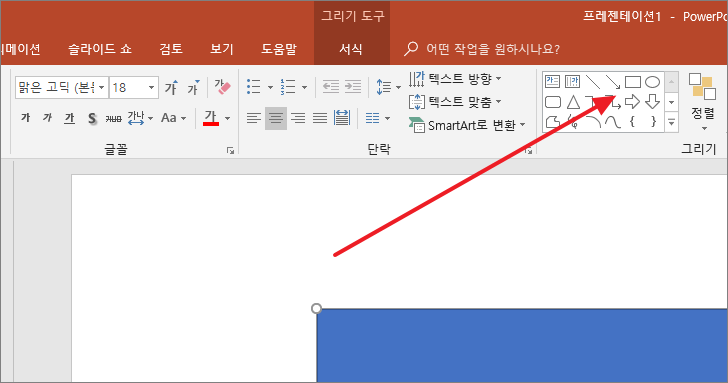The height and width of the screenshot is (383, 728).
Task: Open font color dropdown arrow
Action: 228,118
